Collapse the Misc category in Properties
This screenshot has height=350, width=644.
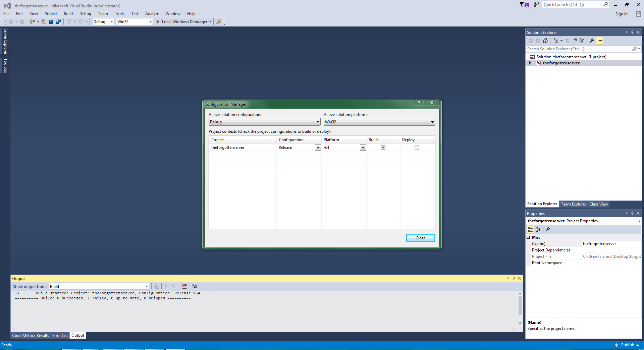[x=528, y=237]
